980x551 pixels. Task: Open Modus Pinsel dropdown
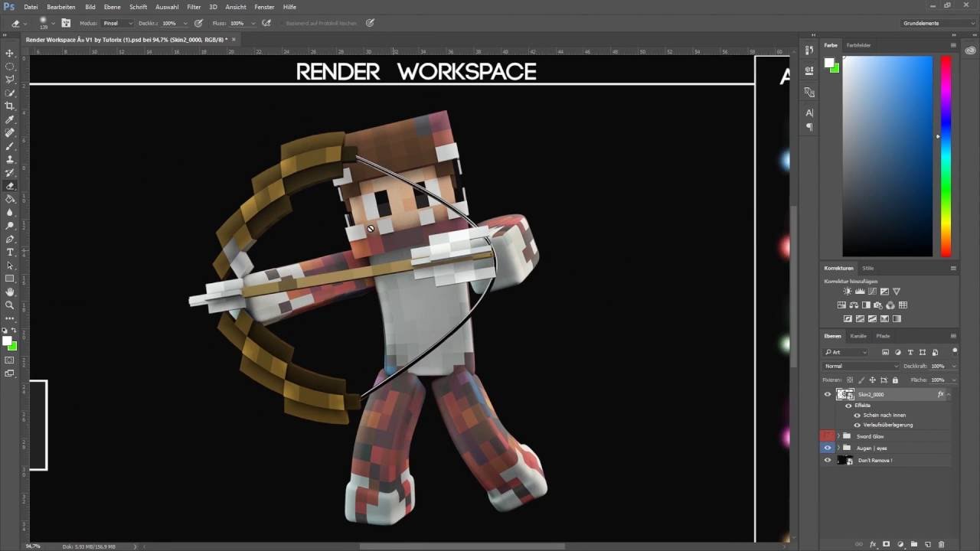(x=117, y=23)
